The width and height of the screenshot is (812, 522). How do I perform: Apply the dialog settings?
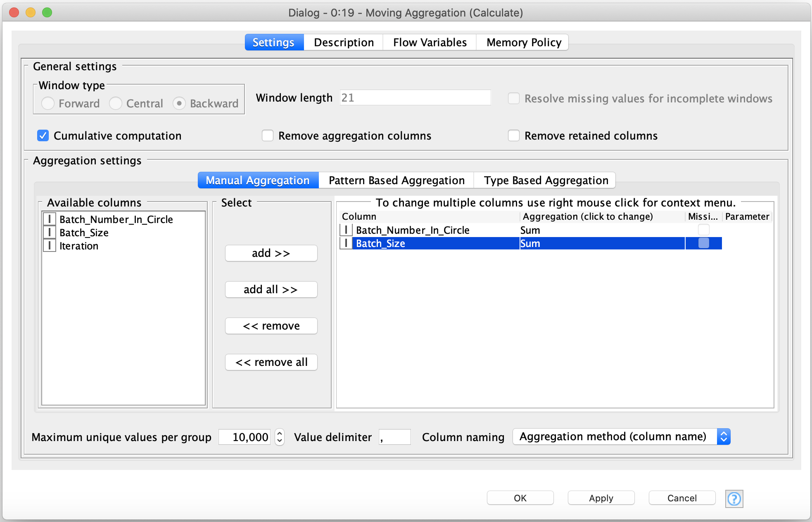coord(601,498)
